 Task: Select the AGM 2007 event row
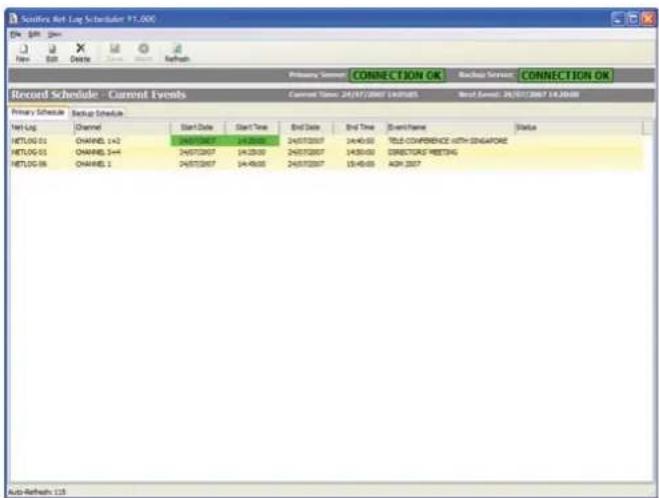coord(326,164)
